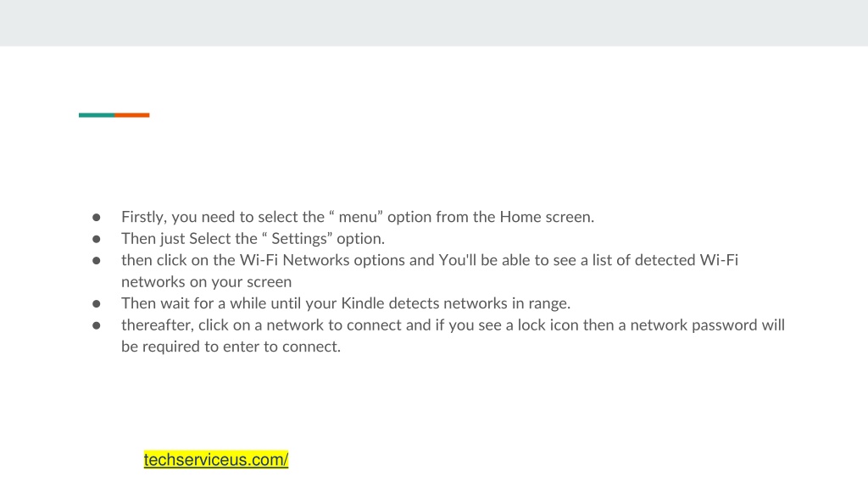
Task: Click the text 'be required to enter to connect.'
Action: pos(231,347)
